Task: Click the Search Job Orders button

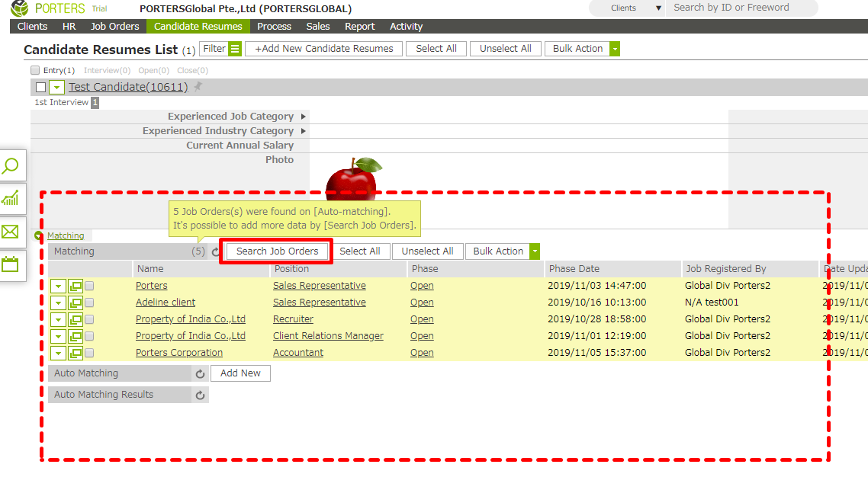Action: [x=278, y=251]
